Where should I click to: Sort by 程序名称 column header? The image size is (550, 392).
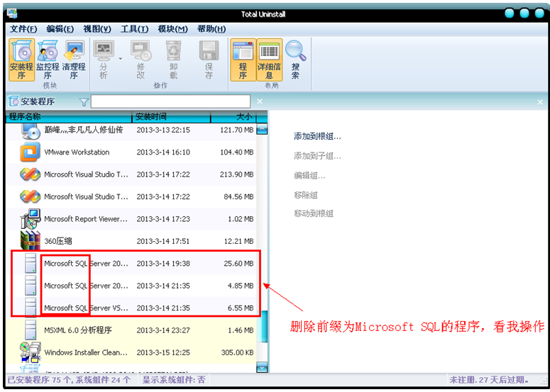(x=69, y=117)
